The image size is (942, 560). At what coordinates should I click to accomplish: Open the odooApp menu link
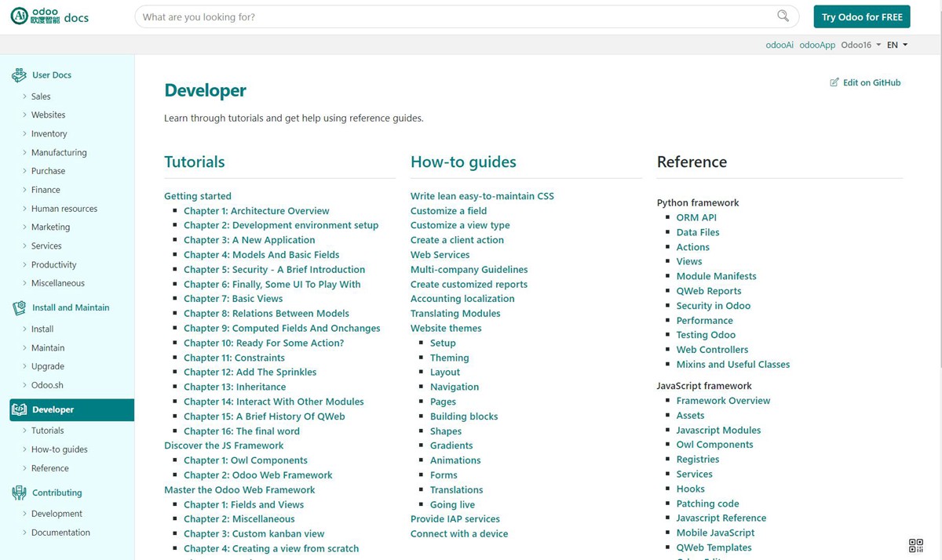click(x=816, y=45)
